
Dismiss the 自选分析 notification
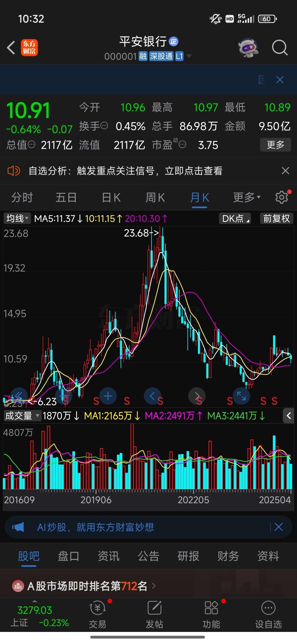(x=285, y=171)
